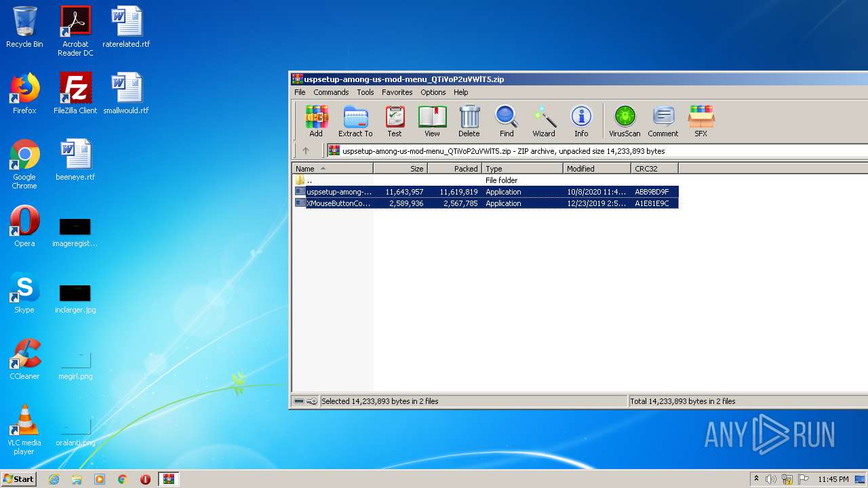
Task: Click the status bar drive/key icons
Action: pyautogui.click(x=305, y=401)
